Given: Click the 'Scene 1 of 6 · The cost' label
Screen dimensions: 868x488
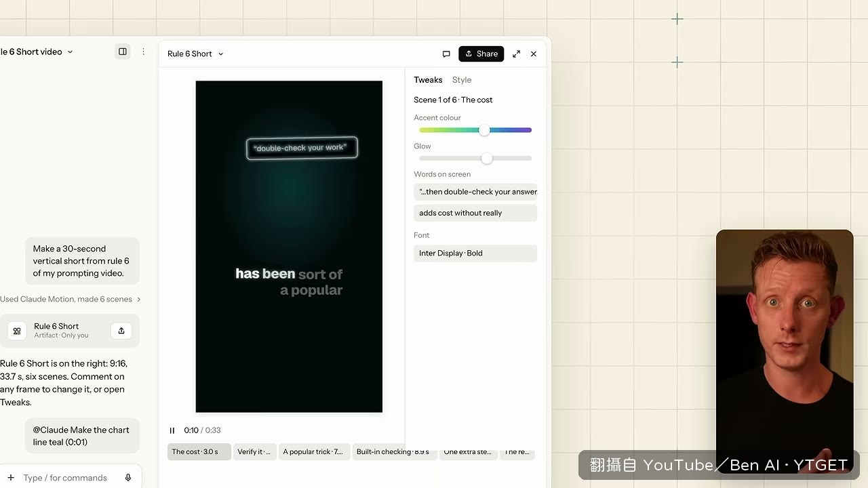Looking at the screenshot, I should tap(453, 100).
